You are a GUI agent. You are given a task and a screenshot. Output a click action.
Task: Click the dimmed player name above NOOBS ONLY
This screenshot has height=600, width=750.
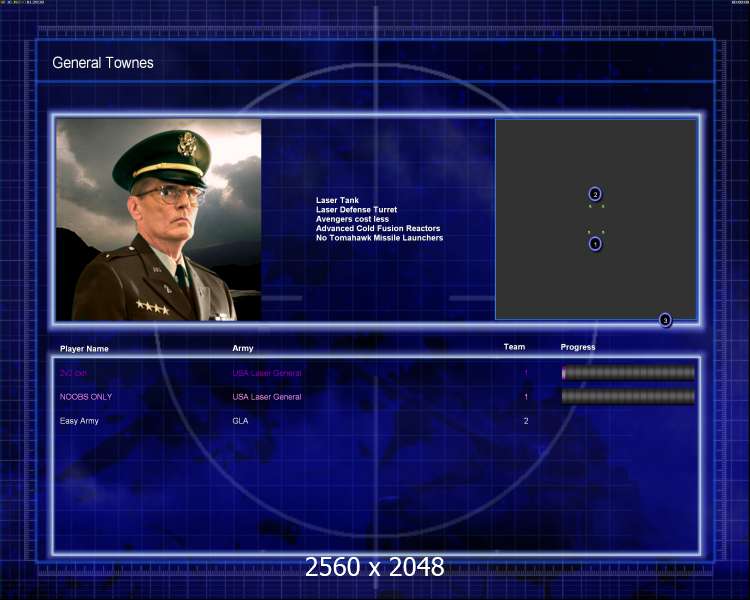pyautogui.click(x=73, y=373)
